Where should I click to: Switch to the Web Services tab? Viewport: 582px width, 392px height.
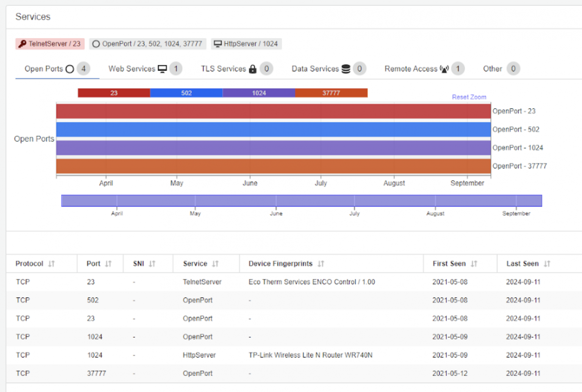pyautogui.click(x=132, y=69)
